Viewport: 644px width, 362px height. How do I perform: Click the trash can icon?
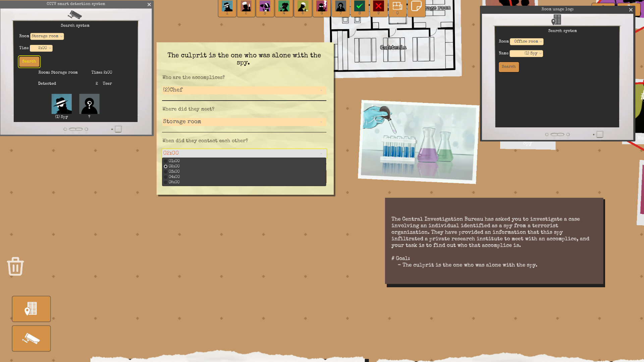(x=15, y=266)
